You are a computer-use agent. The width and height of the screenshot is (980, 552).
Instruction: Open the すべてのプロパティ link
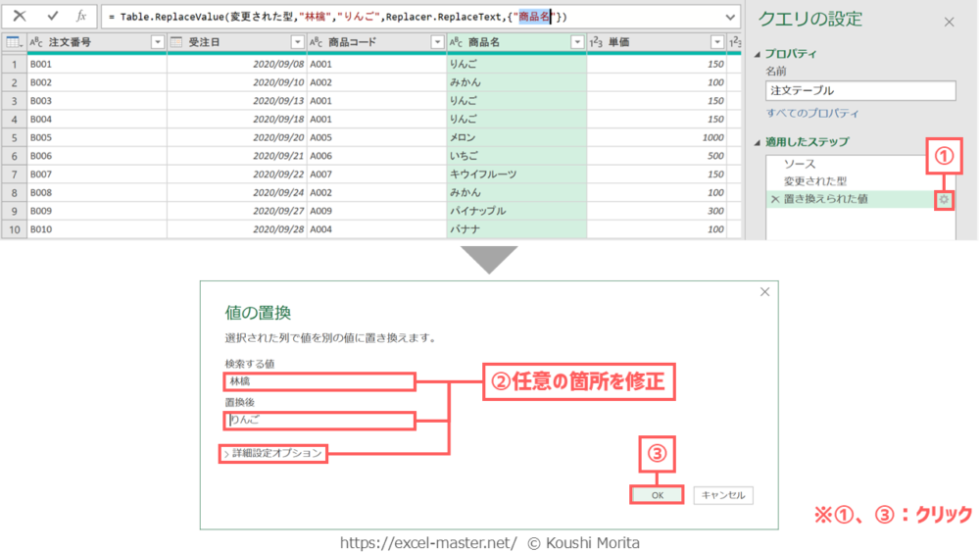pyautogui.click(x=812, y=114)
